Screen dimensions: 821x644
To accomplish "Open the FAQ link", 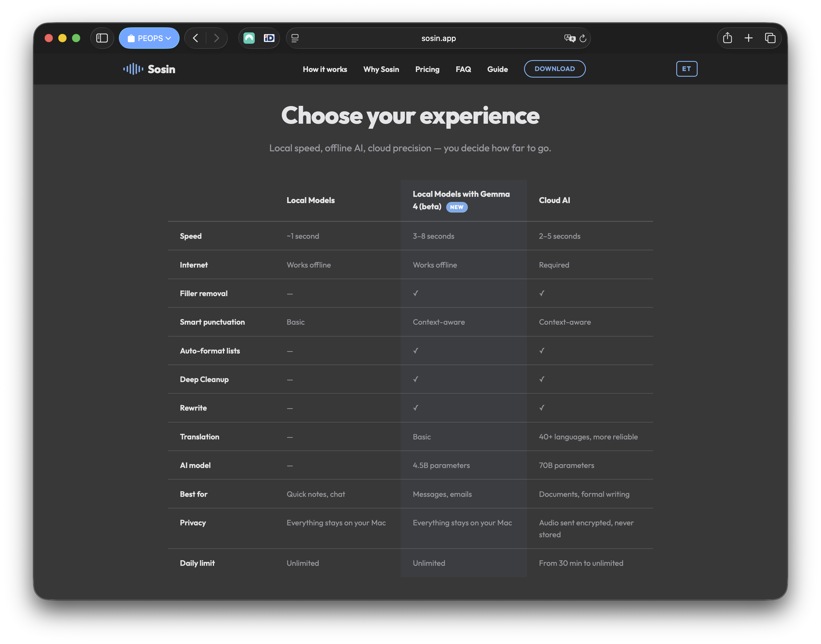I will 463,69.
